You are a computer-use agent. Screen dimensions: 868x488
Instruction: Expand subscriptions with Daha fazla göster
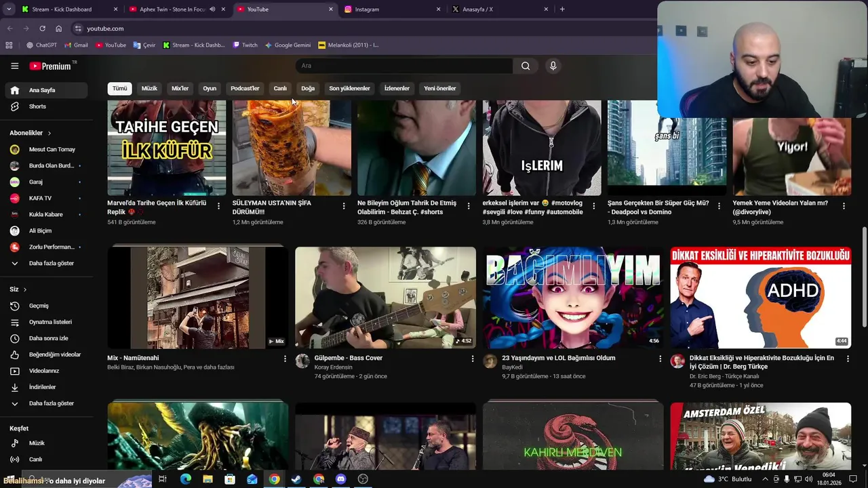46,263
